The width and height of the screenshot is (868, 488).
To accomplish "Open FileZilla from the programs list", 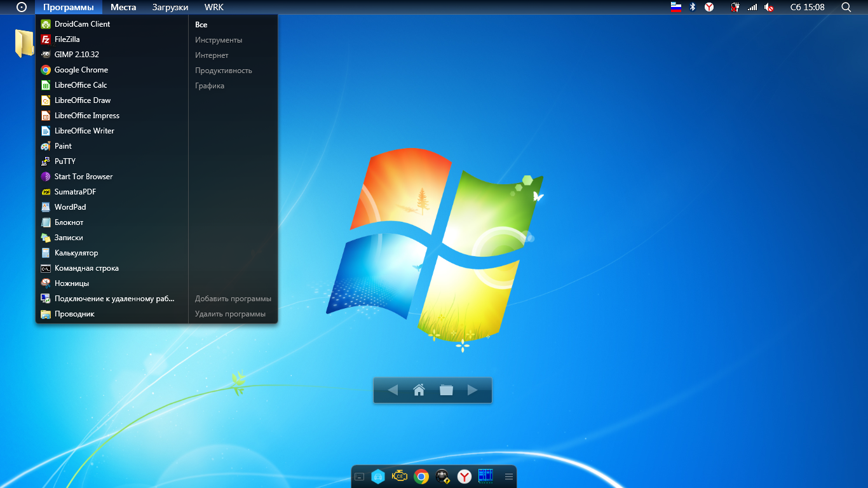I will 112,39.
